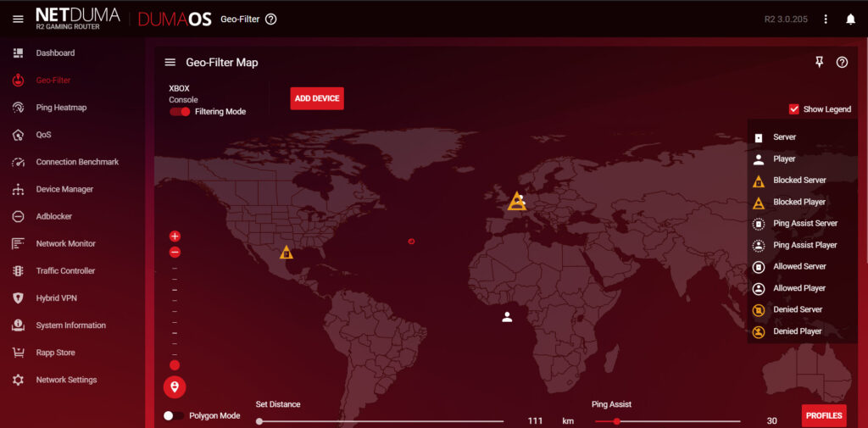Open Network Settings page
868x428 pixels.
click(x=66, y=380)
